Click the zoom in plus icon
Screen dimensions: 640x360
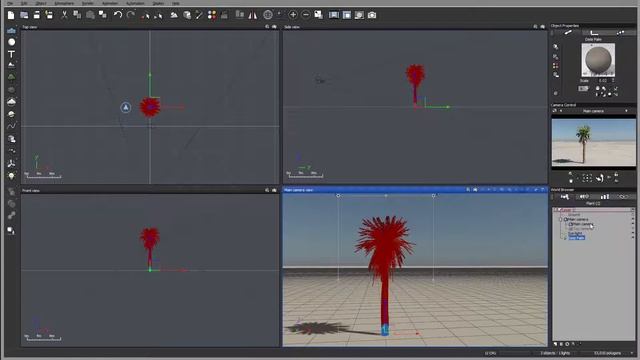[293, 15]
